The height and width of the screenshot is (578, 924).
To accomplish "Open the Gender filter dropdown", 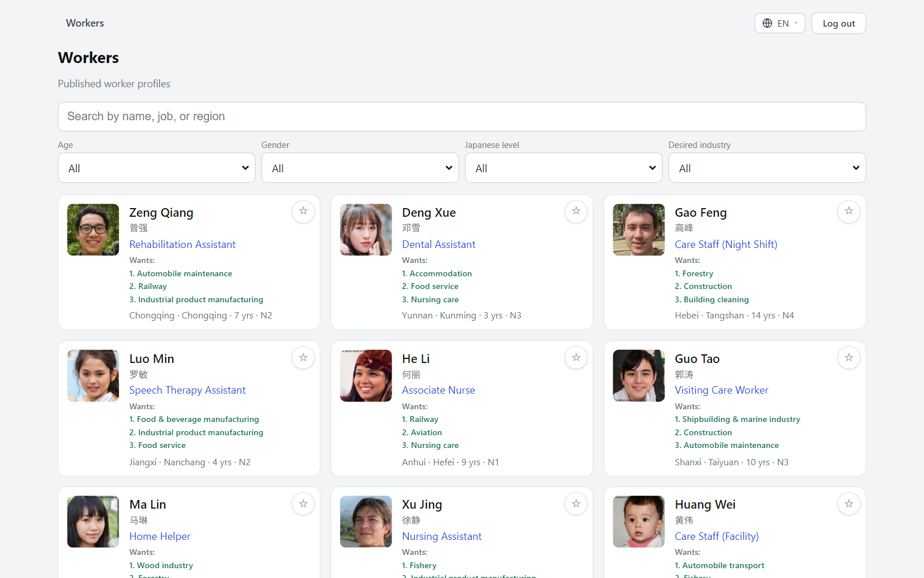I will [360, 168].
